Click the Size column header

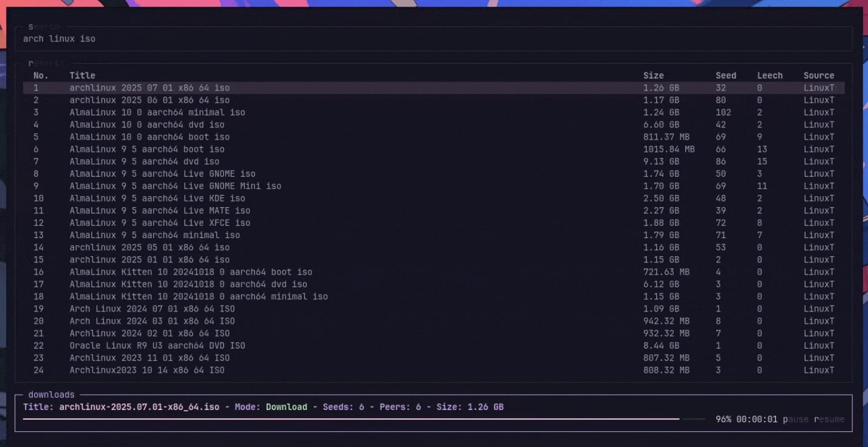click(x=653, y=75)
